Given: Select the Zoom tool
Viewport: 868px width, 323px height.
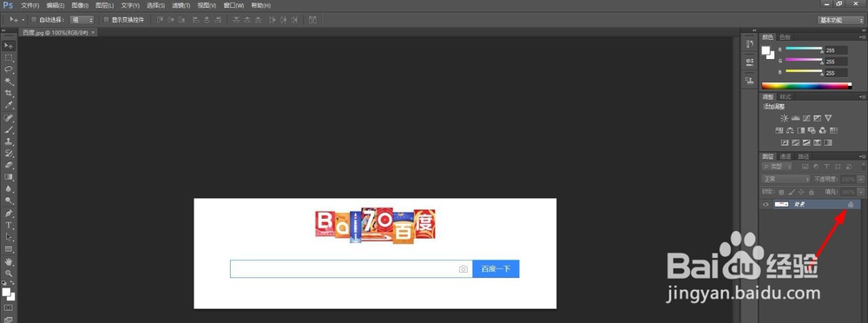Looking at the screenshot, I should point(9,274).
